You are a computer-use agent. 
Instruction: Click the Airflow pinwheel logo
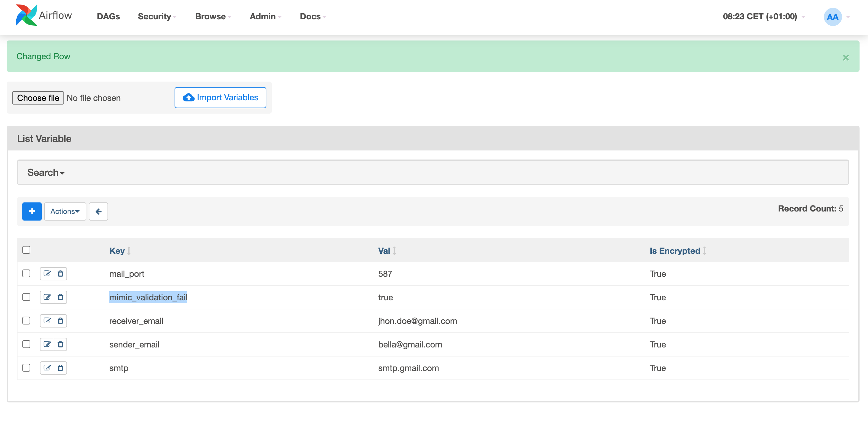point(26,15)
